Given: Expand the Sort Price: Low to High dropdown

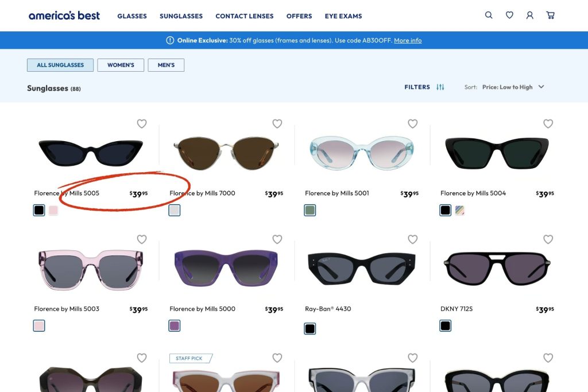Looking at the screenshot, I should point(513,87).
